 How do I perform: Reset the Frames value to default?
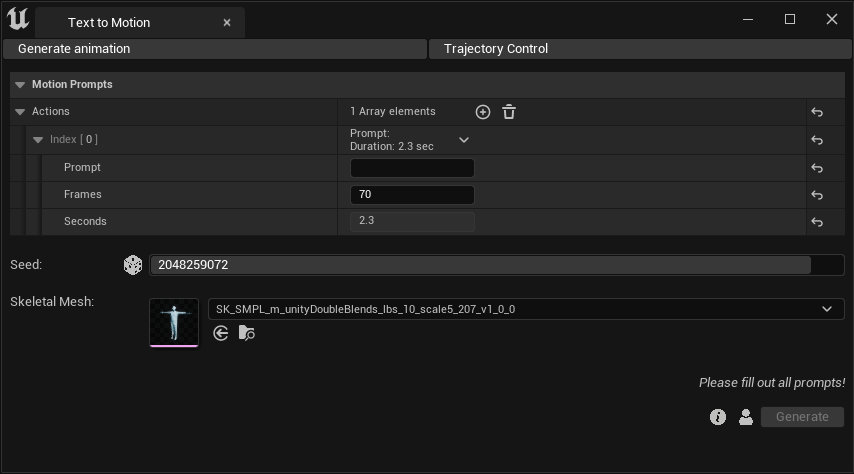click(817, 195)
